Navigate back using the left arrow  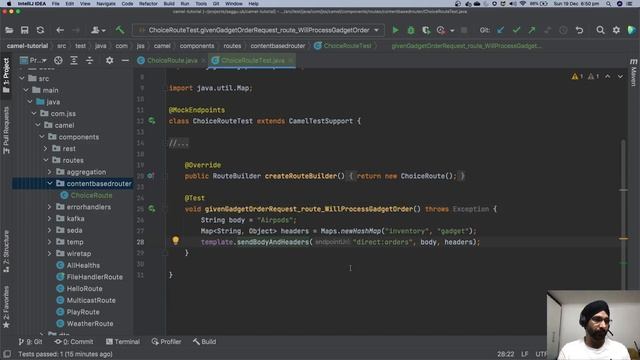(60, 30)
